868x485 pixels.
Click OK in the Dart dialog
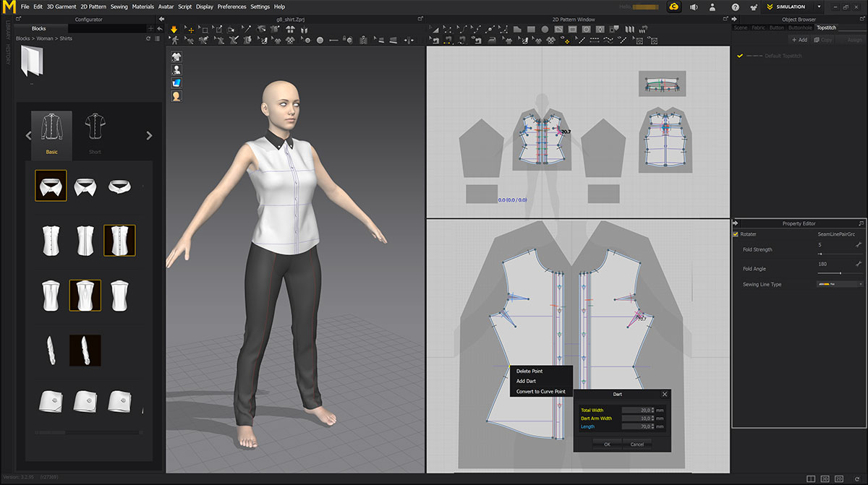tap(606, 443)
